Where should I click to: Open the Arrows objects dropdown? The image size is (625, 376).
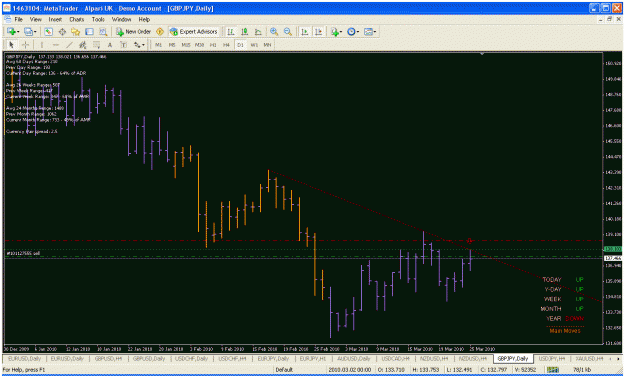[x=139, y=45]
